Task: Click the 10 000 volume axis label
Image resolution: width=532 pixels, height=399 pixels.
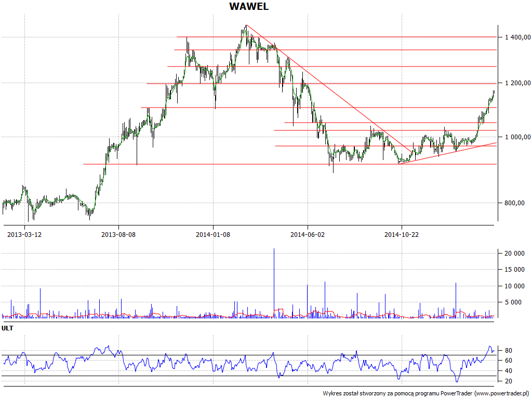Action: (x=515, y=286)
